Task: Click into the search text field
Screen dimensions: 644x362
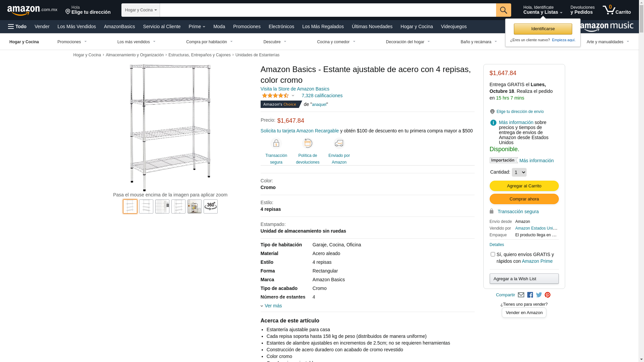Action: click(x=328, y=10)
